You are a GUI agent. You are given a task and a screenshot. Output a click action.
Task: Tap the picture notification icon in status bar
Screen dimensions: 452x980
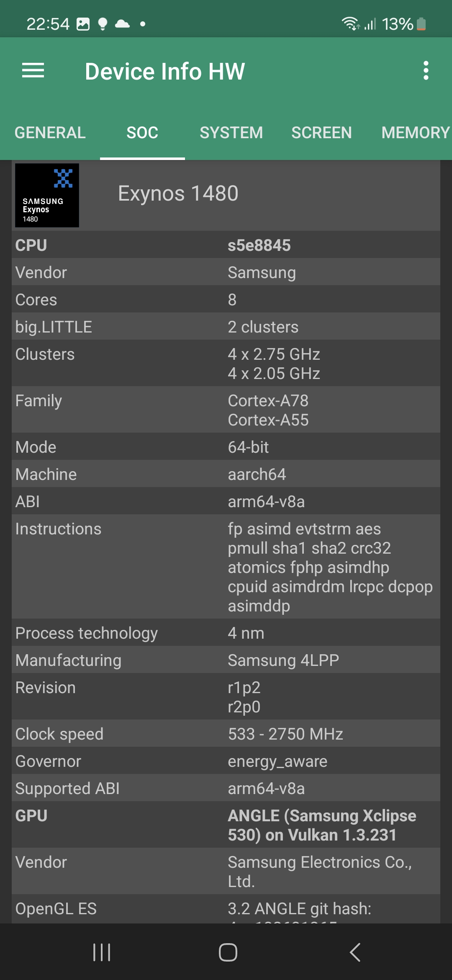point(83,24)
